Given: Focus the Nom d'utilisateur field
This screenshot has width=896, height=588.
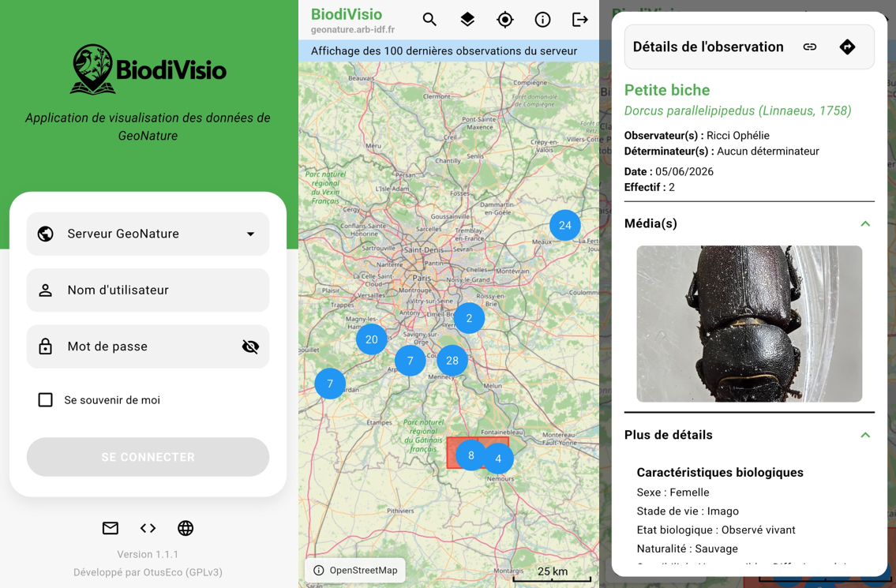Looking at the screenshot, I should [x=148, y=290].
